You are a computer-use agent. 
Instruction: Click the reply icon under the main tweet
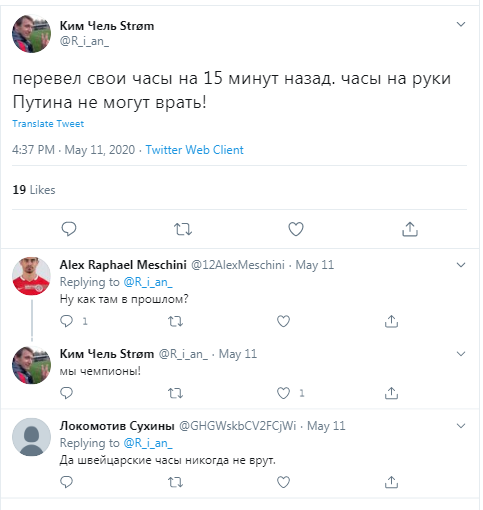(69, 229)
